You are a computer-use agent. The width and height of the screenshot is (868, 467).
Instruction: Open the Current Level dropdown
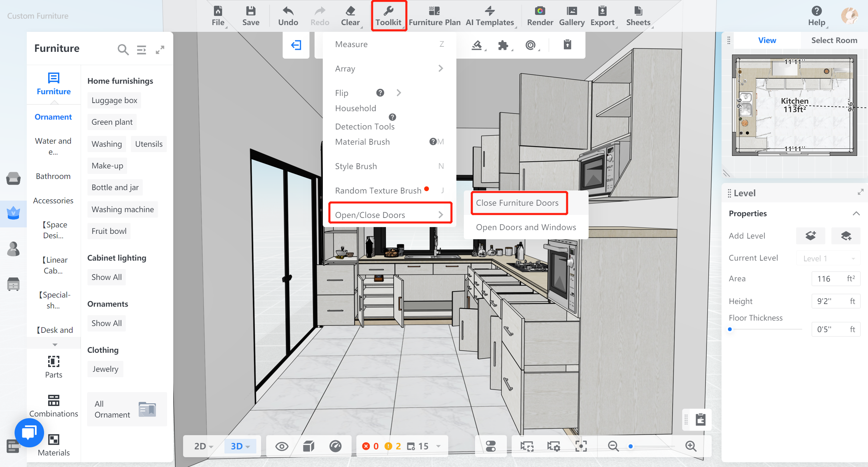828,258
